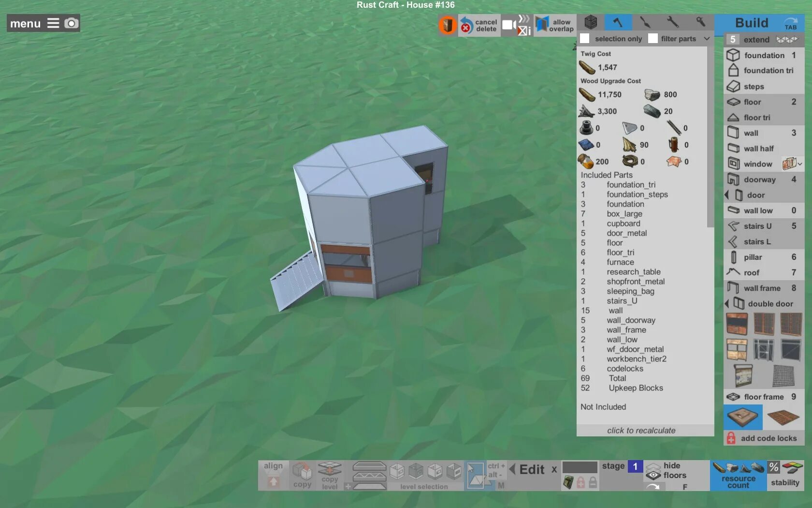Select the wall frame part
This screenshot has width=812, height=508.
pos(764,288)
